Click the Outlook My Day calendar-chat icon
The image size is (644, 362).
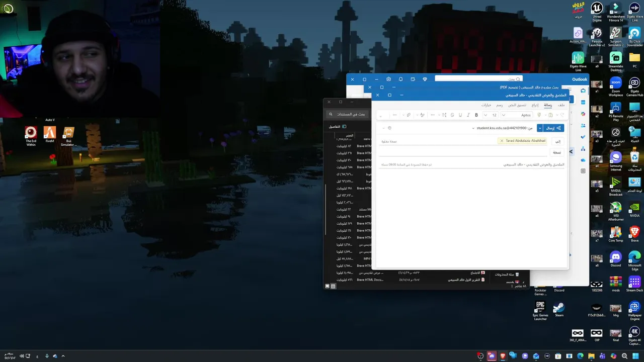(x=413, y=79)
